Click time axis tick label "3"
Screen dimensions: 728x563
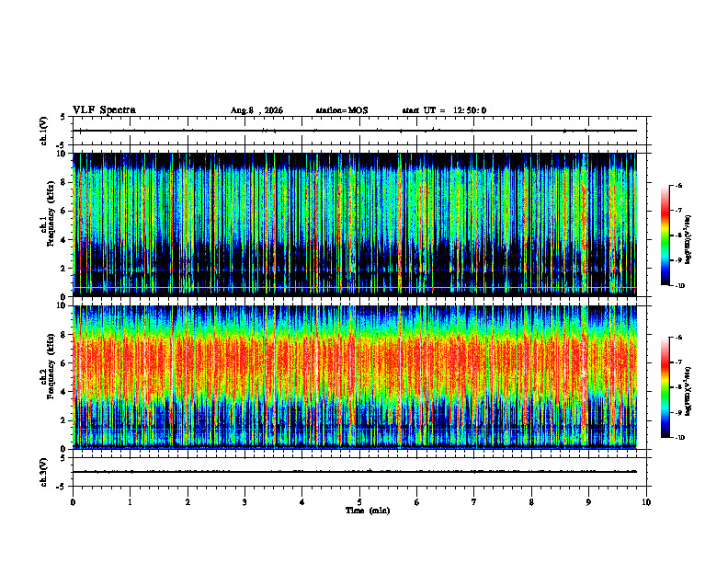tap(245, 502)
